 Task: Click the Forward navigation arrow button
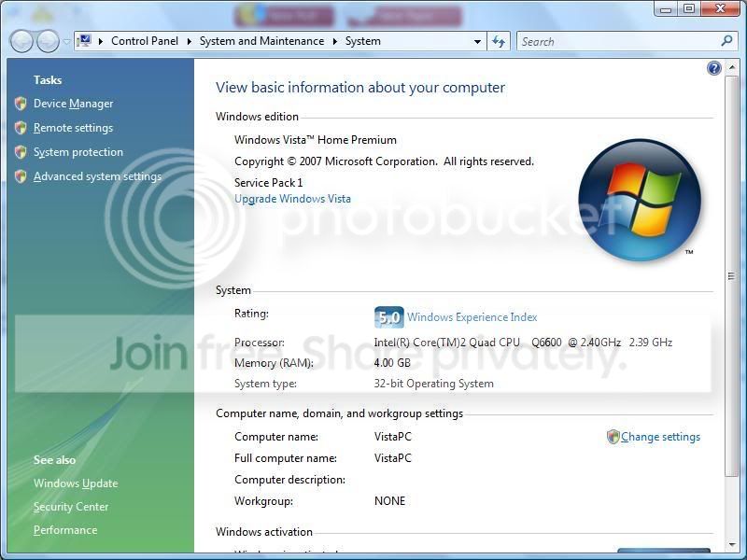click(x=48, y=41)
